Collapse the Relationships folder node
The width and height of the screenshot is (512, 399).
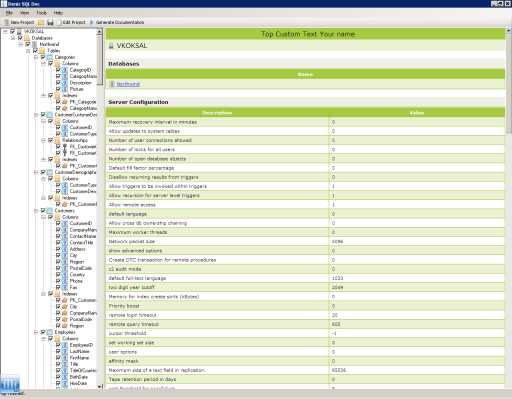(43, 140)
